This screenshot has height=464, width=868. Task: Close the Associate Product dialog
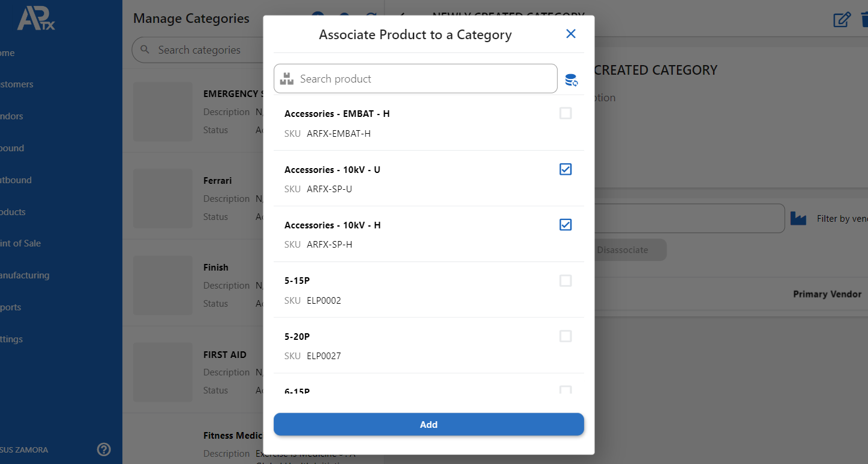tap(571, 34)
